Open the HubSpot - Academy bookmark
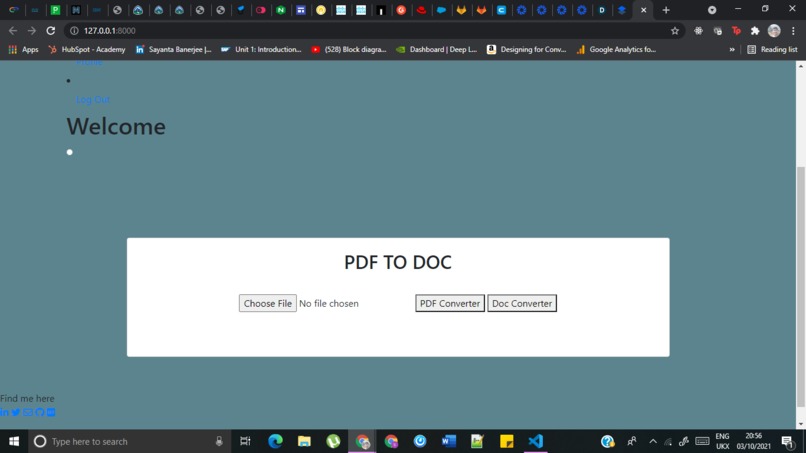 tap(86, 49)
